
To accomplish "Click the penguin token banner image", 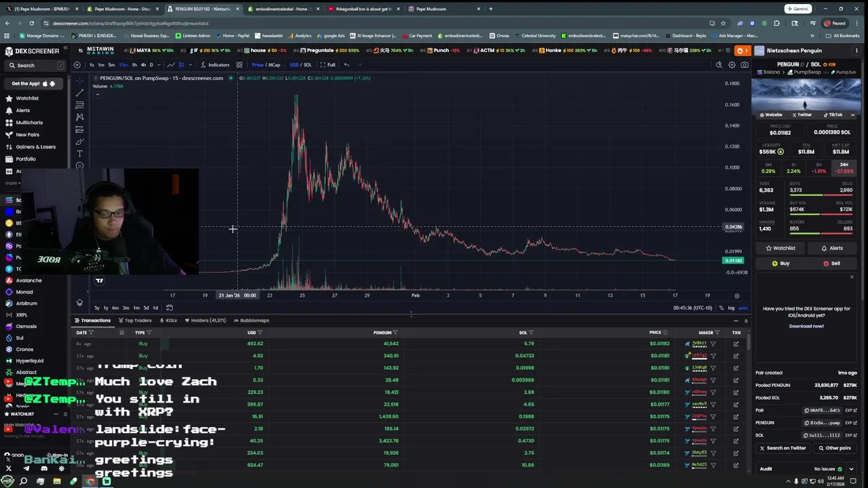I will tap(806, 94).
